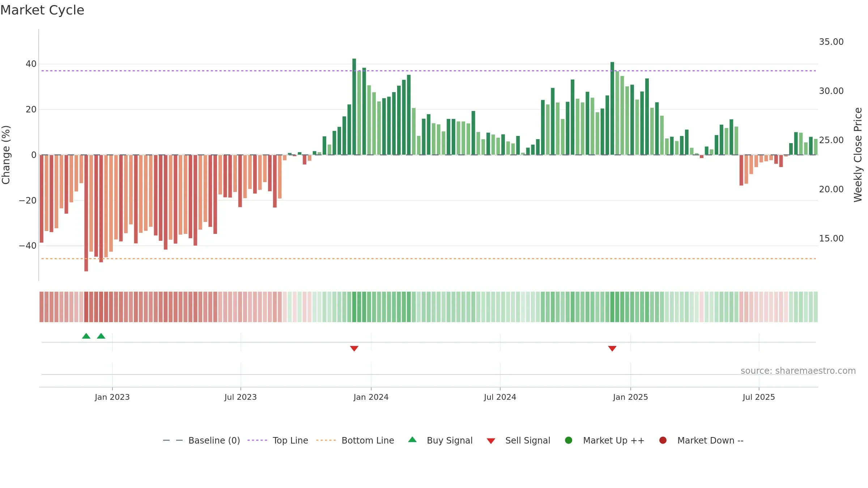Viewport: 868px width, 488px height.
Task: Click the orange dotted Bottom Line on chart
Action: (429, 259)
